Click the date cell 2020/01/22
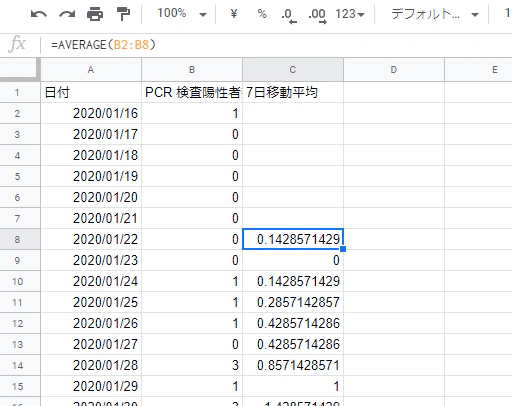The image size is (512, 406). 91,239
